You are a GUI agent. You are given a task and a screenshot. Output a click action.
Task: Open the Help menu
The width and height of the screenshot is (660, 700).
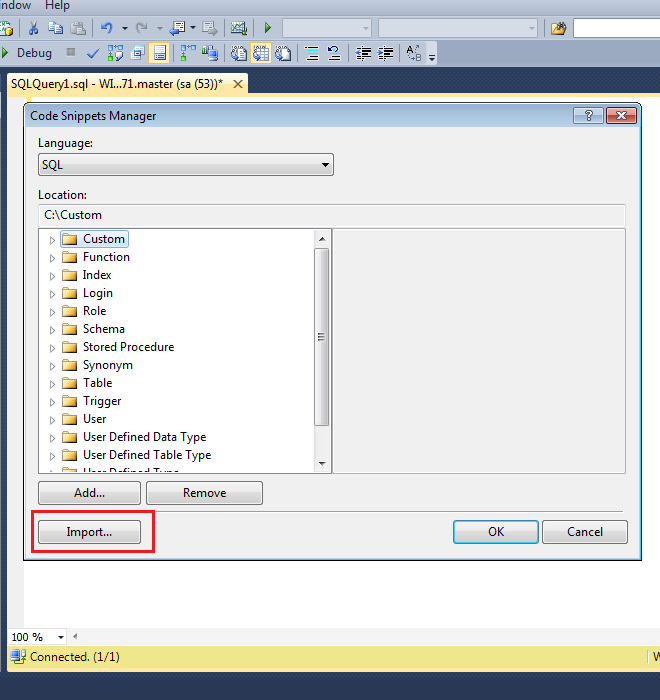click(58, 6)
